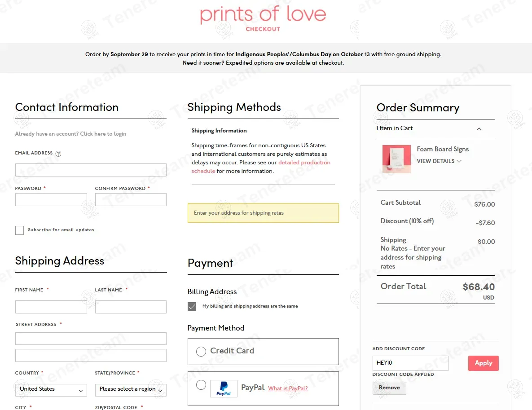Focus the Email Address input field
Viewport: 532px width, 410px height.
91,170
